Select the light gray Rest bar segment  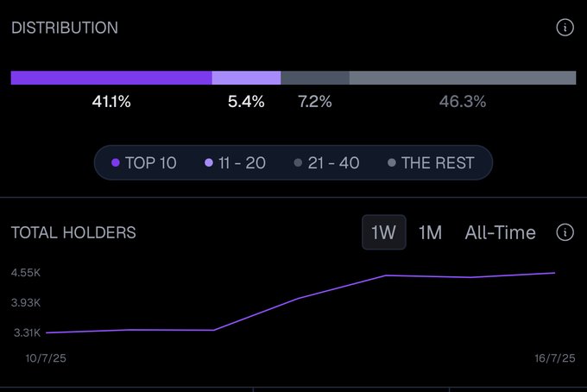coord(463,78)
